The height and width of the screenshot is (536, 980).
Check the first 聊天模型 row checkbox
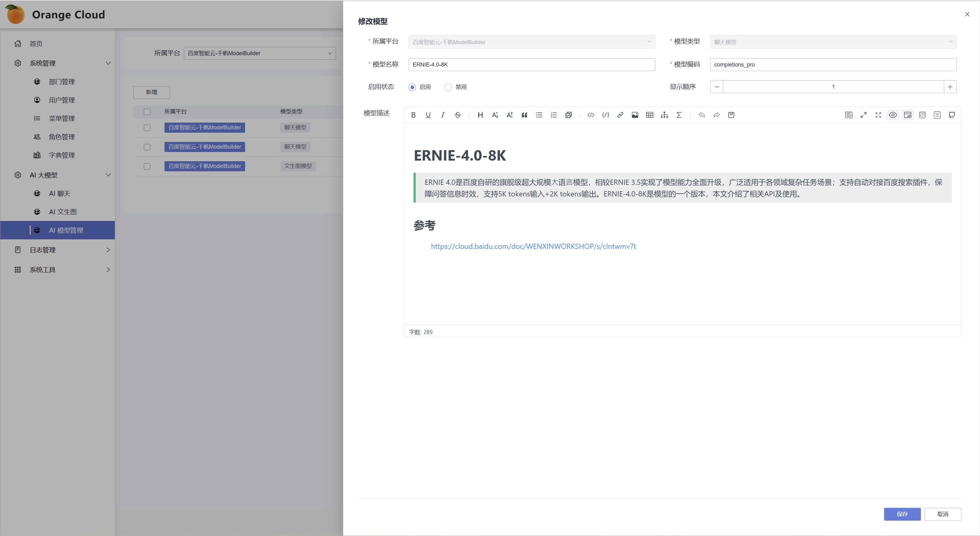tap(147, 128)
